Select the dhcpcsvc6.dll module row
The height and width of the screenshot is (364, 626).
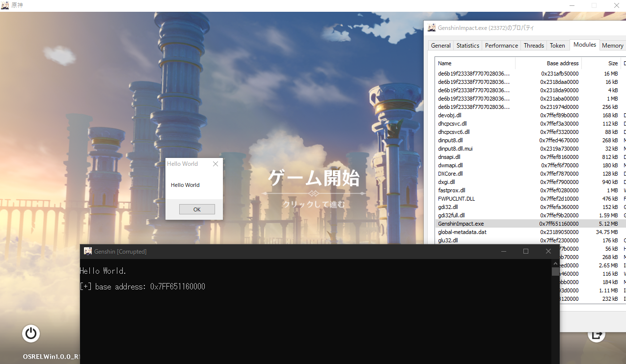[530, 132]
